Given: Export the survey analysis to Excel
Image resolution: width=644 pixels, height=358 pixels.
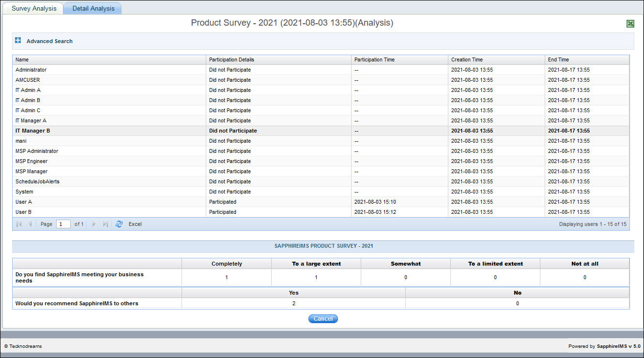Looking at the screenshot, I should coord(630,23).
